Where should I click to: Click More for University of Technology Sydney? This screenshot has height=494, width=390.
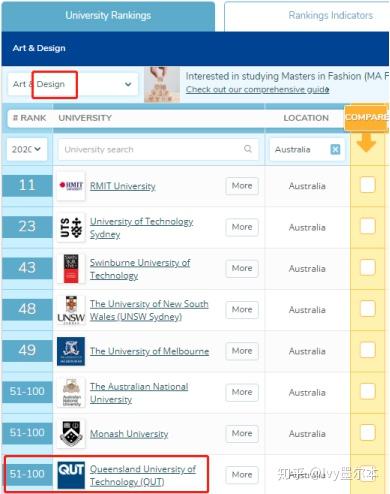pyautogui.click(x=242, y=227)
